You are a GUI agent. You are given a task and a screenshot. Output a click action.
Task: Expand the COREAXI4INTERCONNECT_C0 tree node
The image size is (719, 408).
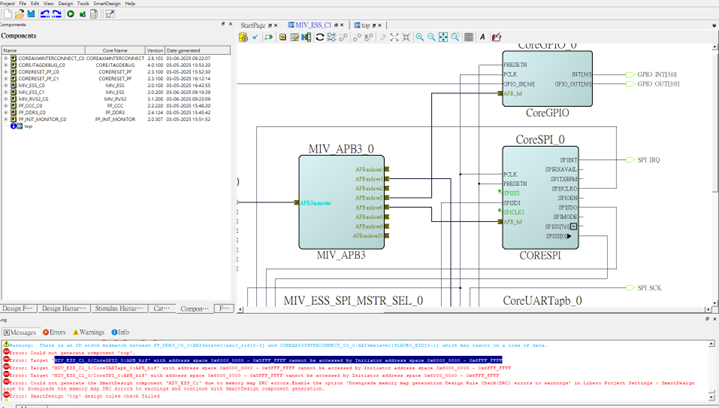6,58
